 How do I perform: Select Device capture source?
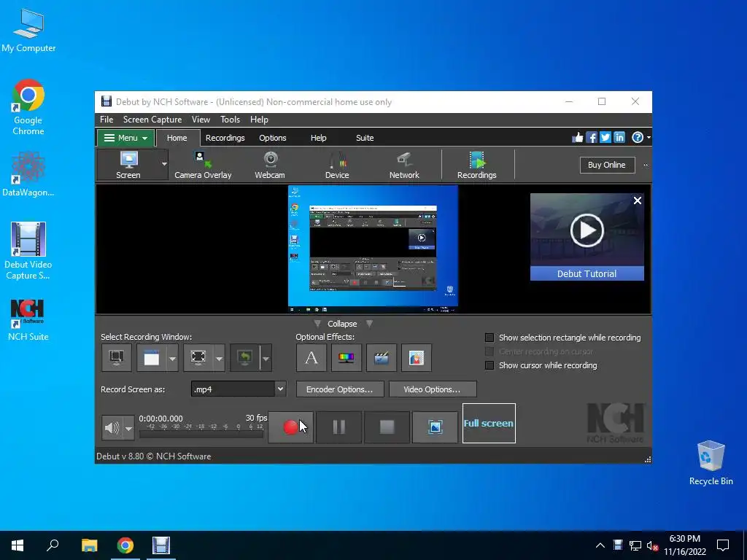337,165
